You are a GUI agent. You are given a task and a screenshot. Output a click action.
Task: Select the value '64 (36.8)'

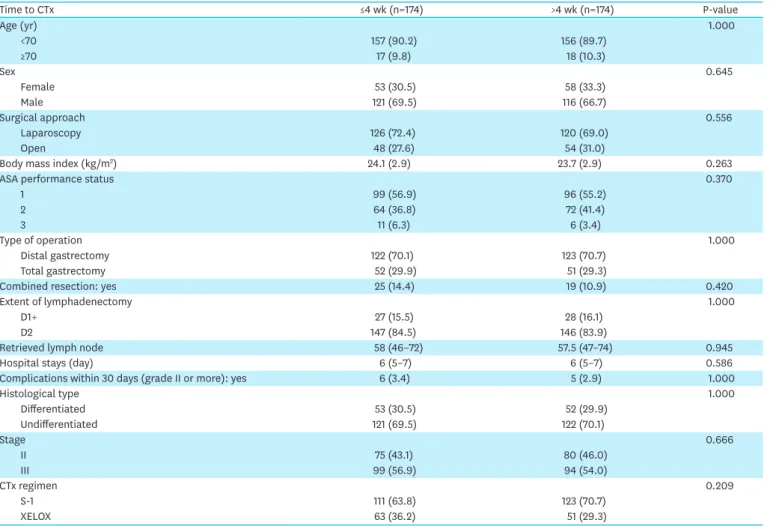[394, 210]
